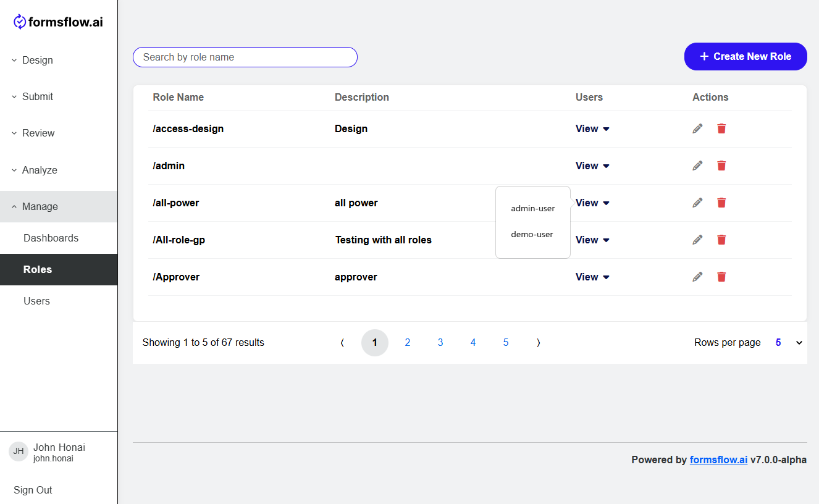The height and width of the screenshot is (504, 819).
Task: Click the Role Name column header
Action: click(x=178, y=97)
